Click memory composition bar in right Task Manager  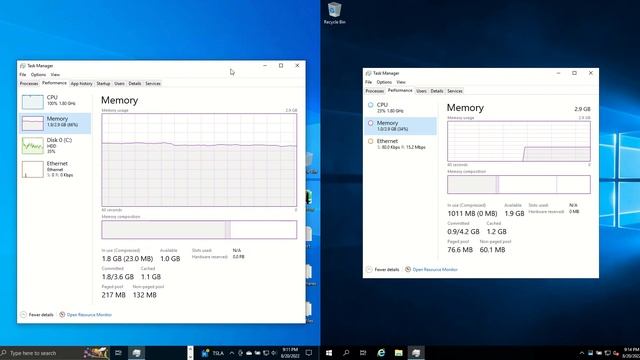pos(519,184)
